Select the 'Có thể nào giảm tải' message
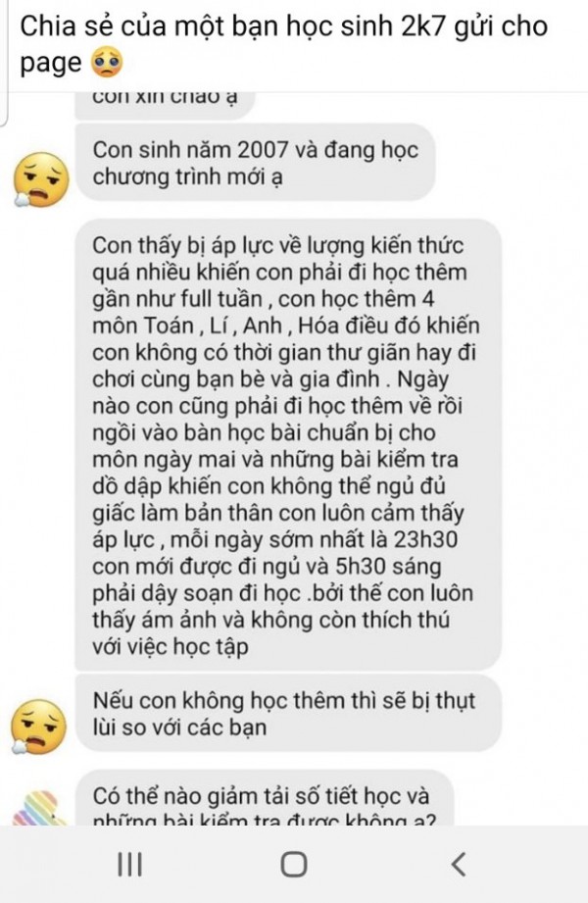The height and width of the screenshot is (903, 588). click(265, 798)
